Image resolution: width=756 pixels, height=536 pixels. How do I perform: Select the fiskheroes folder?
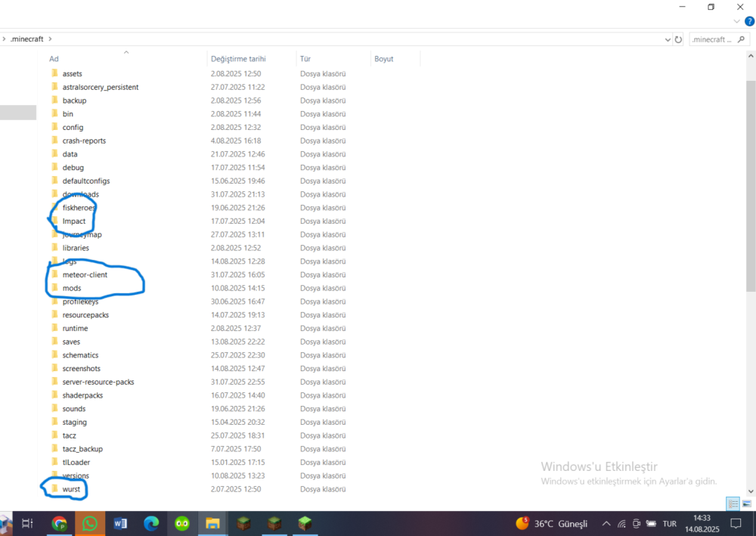79,208
